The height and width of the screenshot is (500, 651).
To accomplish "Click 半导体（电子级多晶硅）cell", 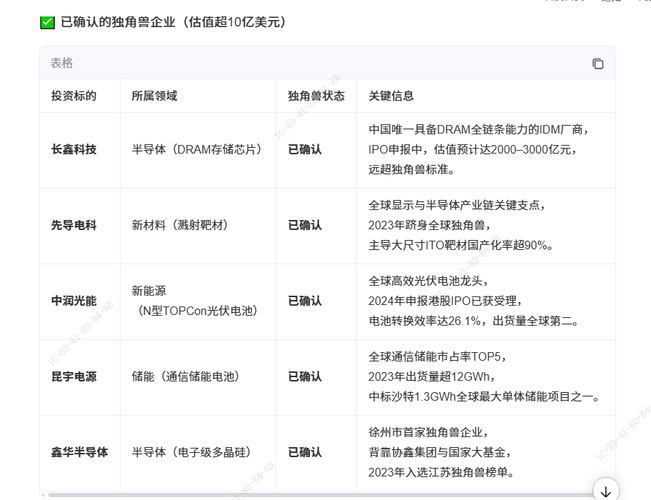I will (191, 452).
